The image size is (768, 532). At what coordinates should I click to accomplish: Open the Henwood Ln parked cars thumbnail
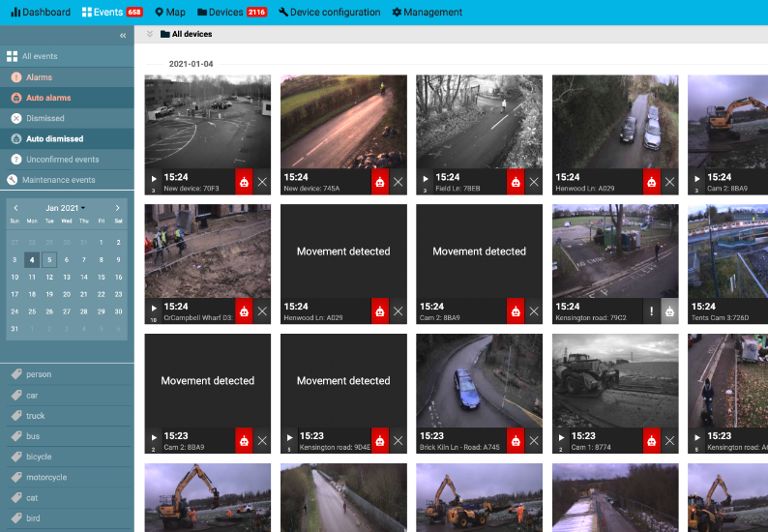[x=615, y=122]
